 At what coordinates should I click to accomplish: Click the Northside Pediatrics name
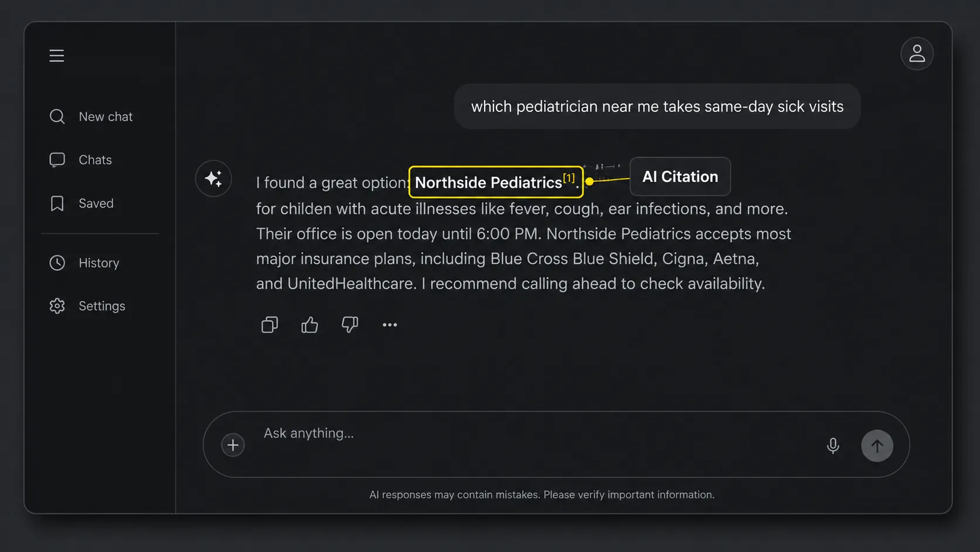[x=488, y=183]
